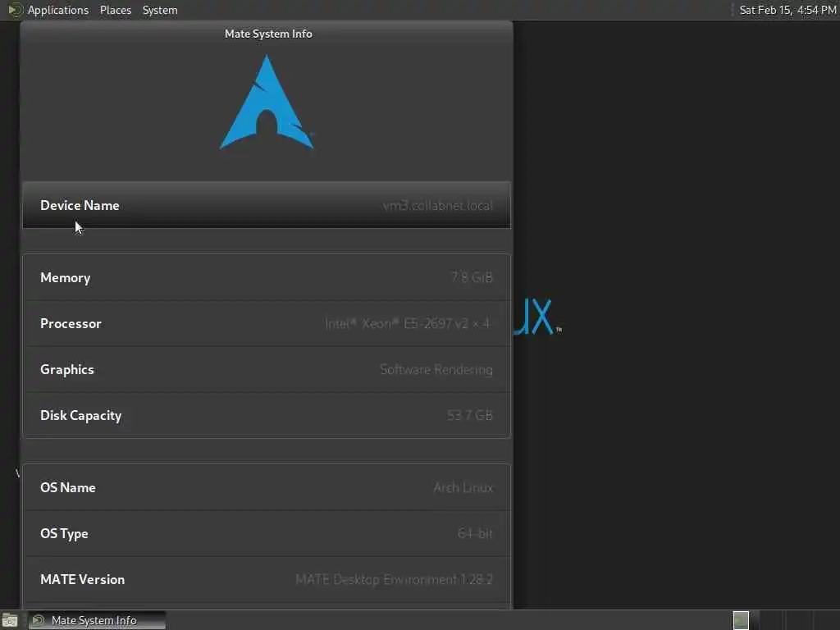Click the OS Type label

[64, 533]
